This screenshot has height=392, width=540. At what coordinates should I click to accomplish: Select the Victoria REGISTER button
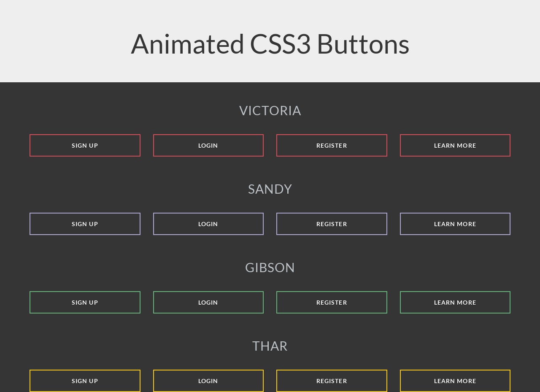[x=332, y=145]
